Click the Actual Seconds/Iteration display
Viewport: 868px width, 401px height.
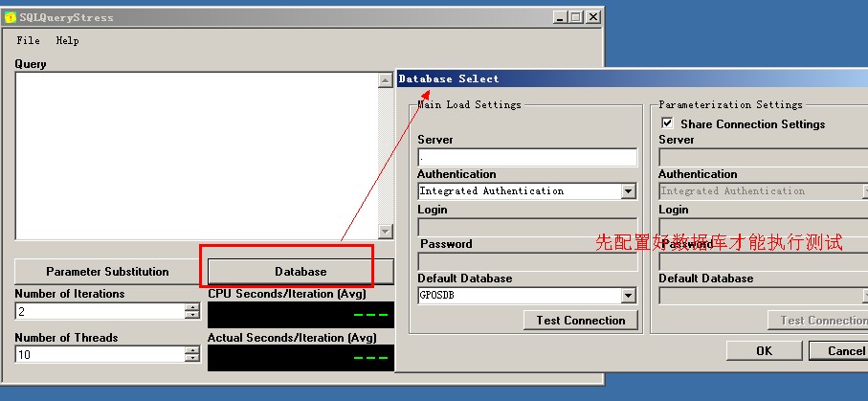click(300, 358)
